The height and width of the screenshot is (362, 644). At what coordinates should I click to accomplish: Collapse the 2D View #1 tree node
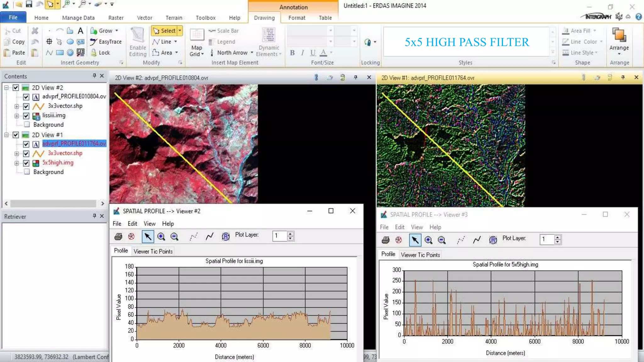pos(6,135)
